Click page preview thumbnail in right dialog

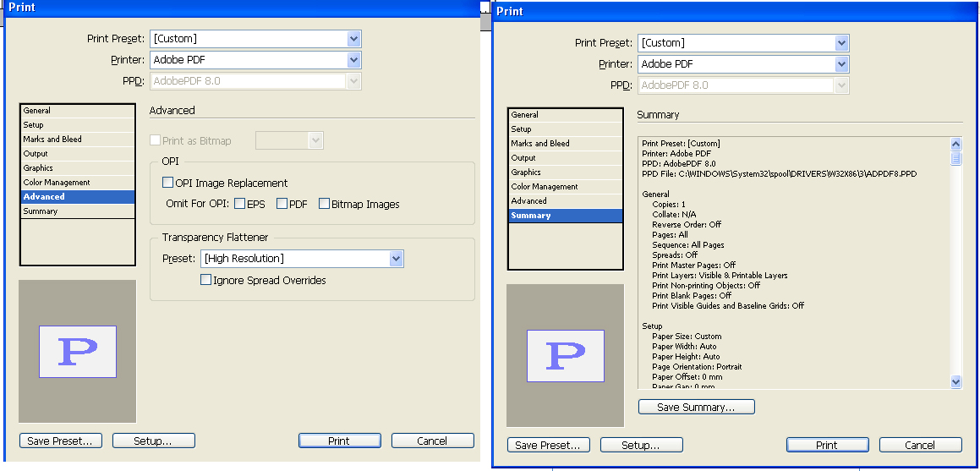(566, 355)
